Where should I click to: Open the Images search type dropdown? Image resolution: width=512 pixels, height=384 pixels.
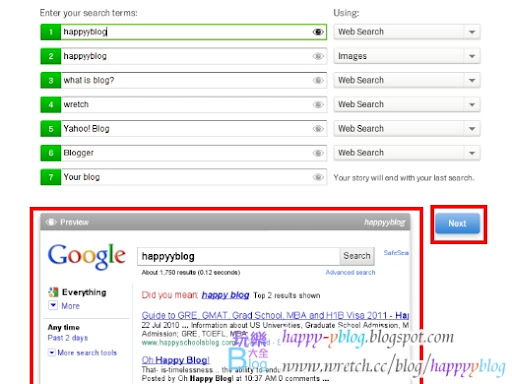(407, 56)
